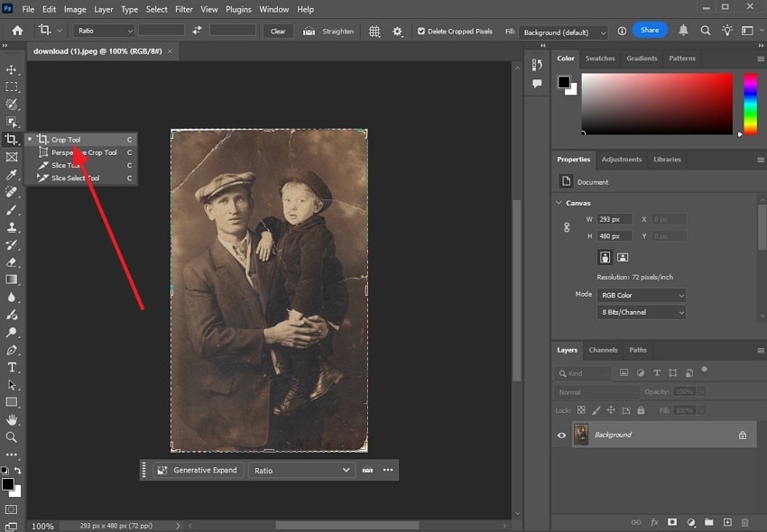Open the Filter menu

184,9
